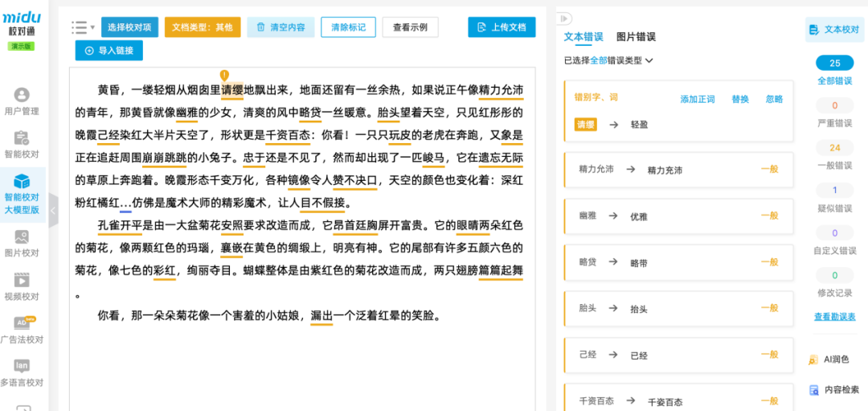This screenshot has width=868, height=411.
Task: Filter by 修改记录 count
Action: point(835,284)
